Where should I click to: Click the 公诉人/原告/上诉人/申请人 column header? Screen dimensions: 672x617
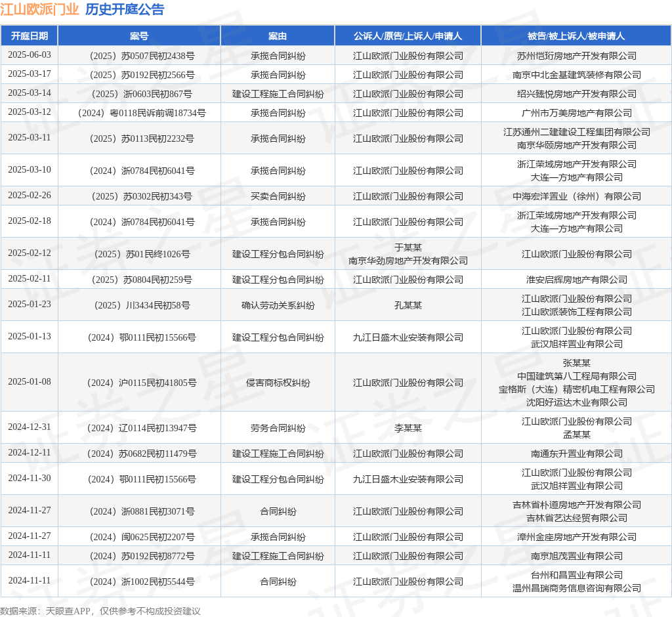pyautogui.click(x=408, y=36)
